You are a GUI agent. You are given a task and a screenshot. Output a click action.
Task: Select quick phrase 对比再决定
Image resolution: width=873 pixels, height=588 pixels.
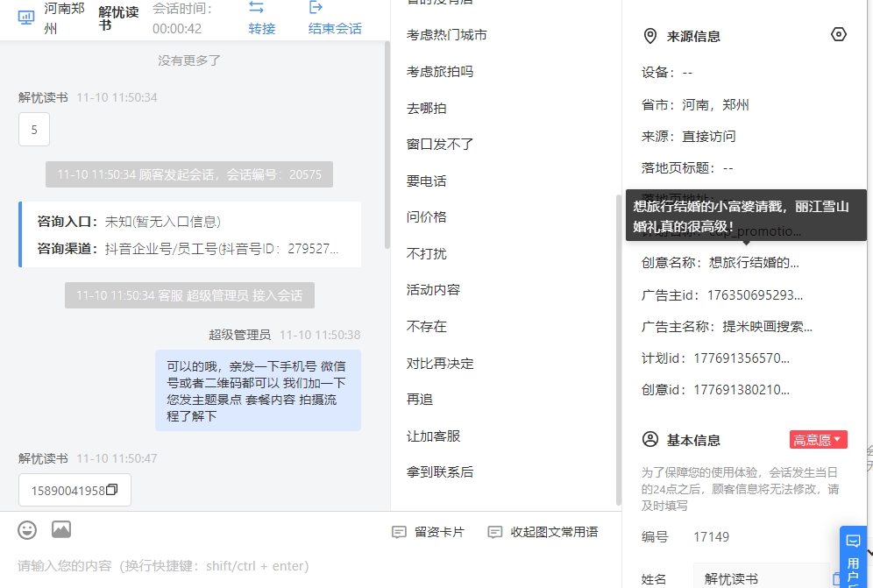click(x=440, y=364)
